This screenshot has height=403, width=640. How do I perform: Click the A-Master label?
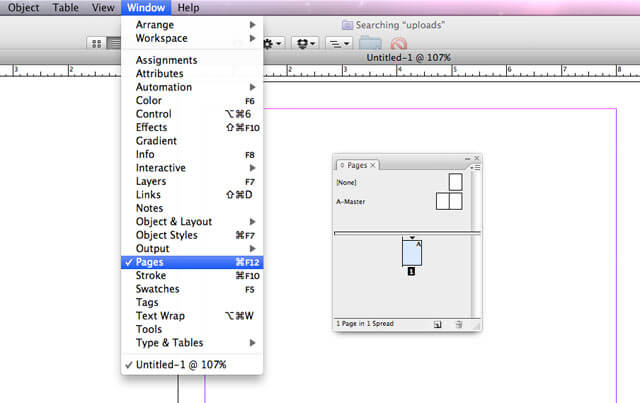351,202
